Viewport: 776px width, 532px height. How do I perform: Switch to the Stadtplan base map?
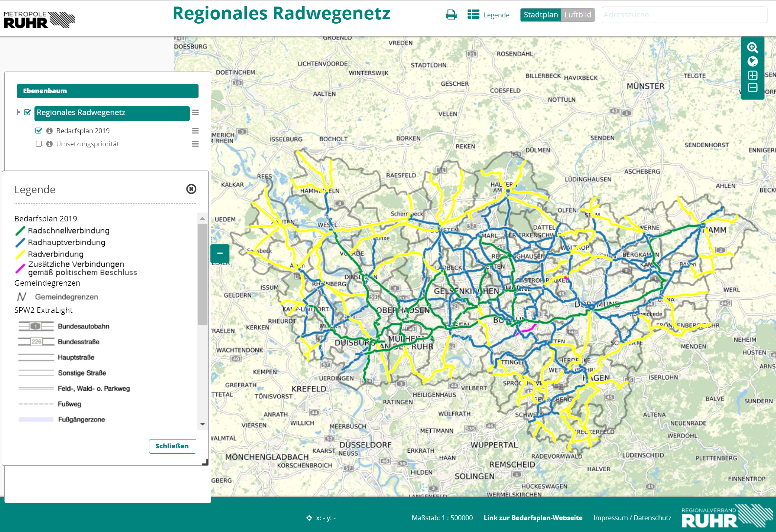541,15
